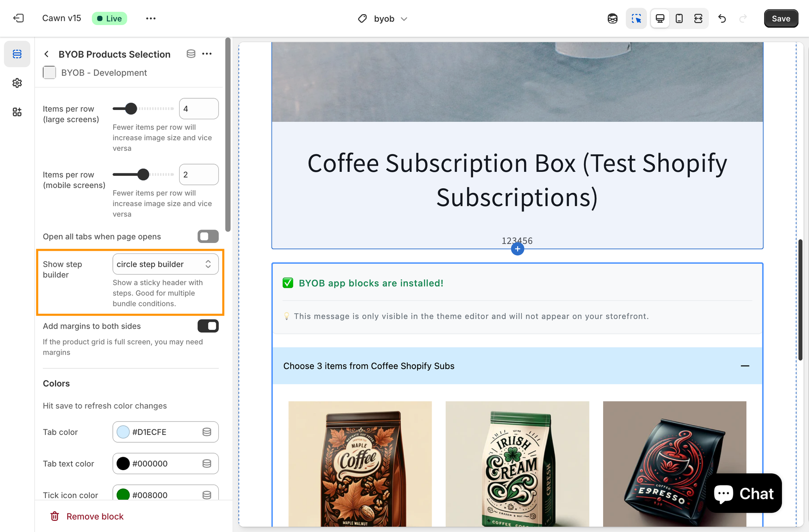Enable the inspector selection tool
The image size is (809, 532).
pos(636,19)
